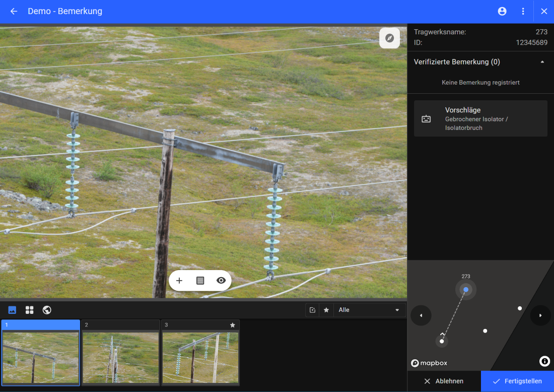Viewport: 554px width, 392px height.
Task: Click the right arrow on the map navigator
Action: (x=540, y=315)
